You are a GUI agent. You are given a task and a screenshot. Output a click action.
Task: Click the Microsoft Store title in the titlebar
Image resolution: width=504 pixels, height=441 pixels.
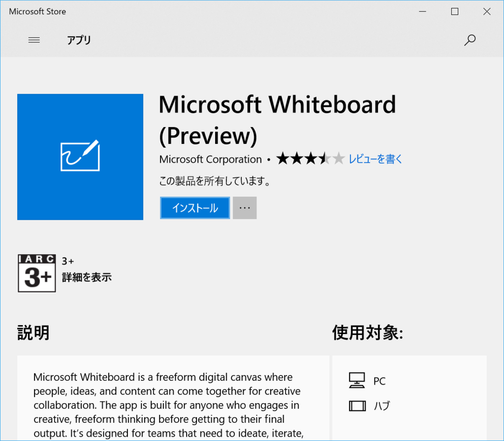pos(37,11)
